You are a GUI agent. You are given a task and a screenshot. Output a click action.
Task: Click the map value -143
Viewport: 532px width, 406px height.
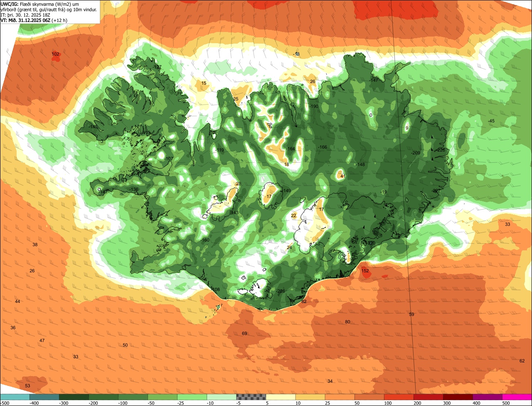[x=234, y=213]
